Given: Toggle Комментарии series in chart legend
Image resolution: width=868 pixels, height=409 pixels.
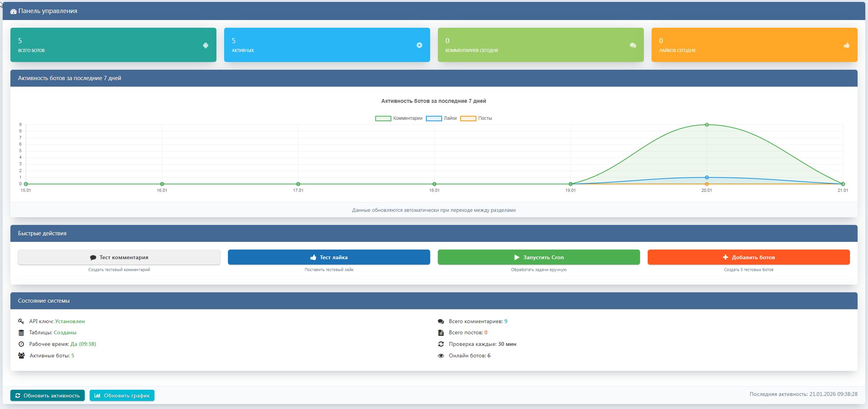Looking at the screenshot, I should [399, 118].
